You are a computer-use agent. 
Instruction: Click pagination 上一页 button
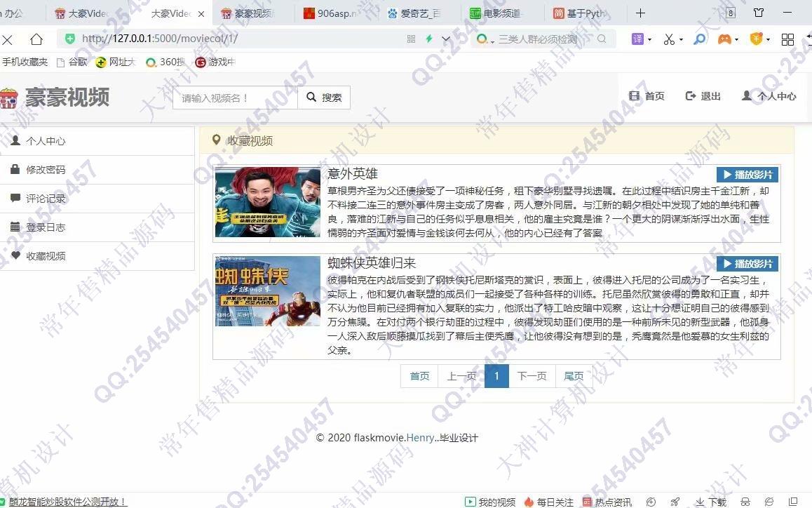coord(461,376)
